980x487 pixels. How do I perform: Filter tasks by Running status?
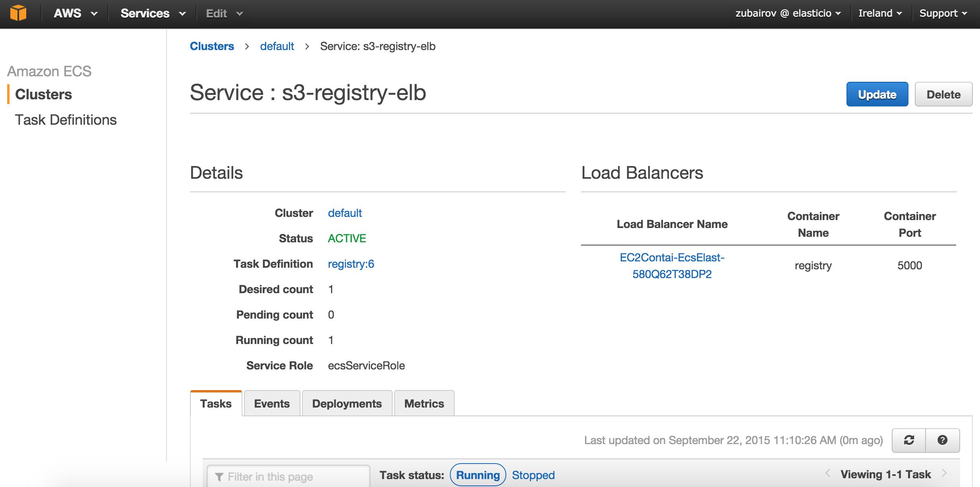pyautogui.click(x=478, y=475)
